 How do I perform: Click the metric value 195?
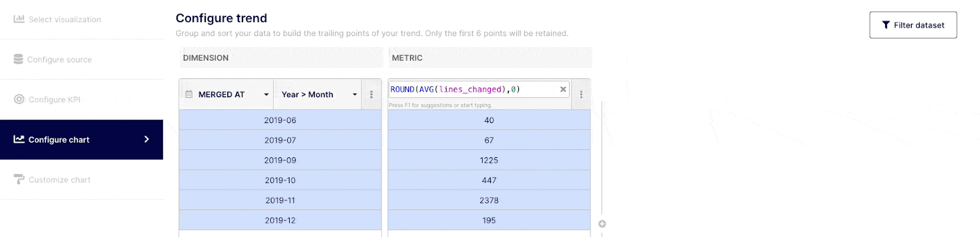489,220
